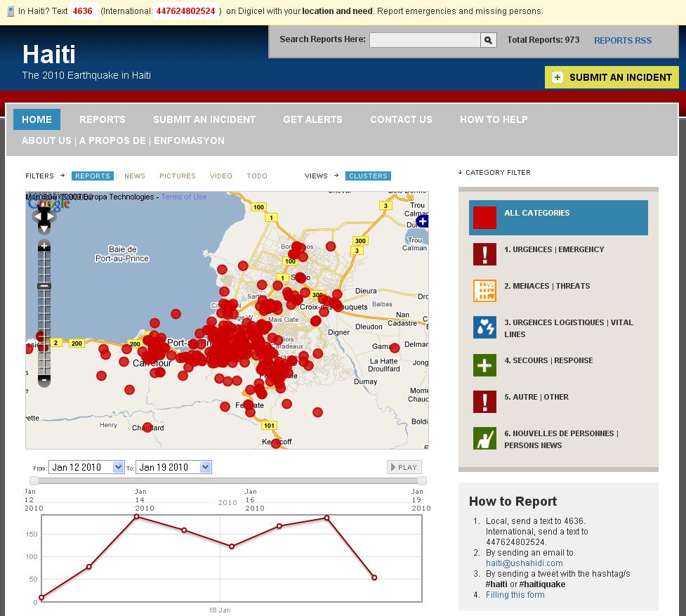Image resolution: width=686 pixels, height=616 pixels.
Task: Click the timeline slider's left handle
Action: coord(34,480)
